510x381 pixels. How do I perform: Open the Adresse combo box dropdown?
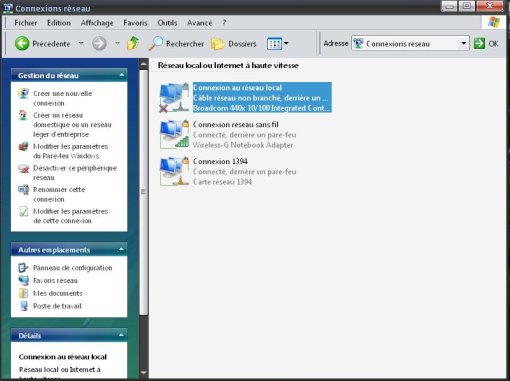pos(463,43)
